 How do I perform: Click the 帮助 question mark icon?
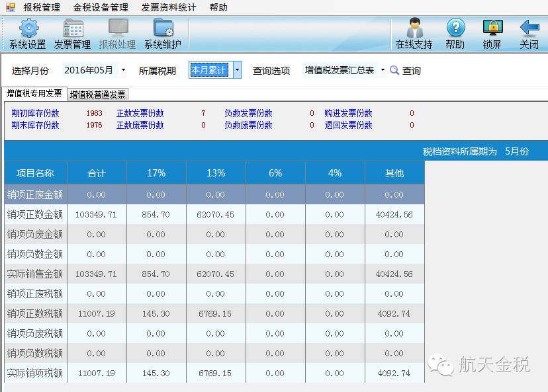(456, 28)
